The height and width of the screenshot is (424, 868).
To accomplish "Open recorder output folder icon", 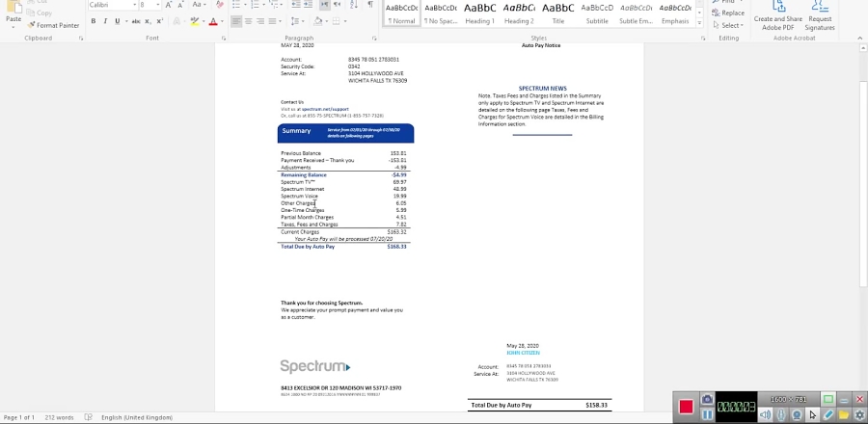I will (x=844, y=414).
